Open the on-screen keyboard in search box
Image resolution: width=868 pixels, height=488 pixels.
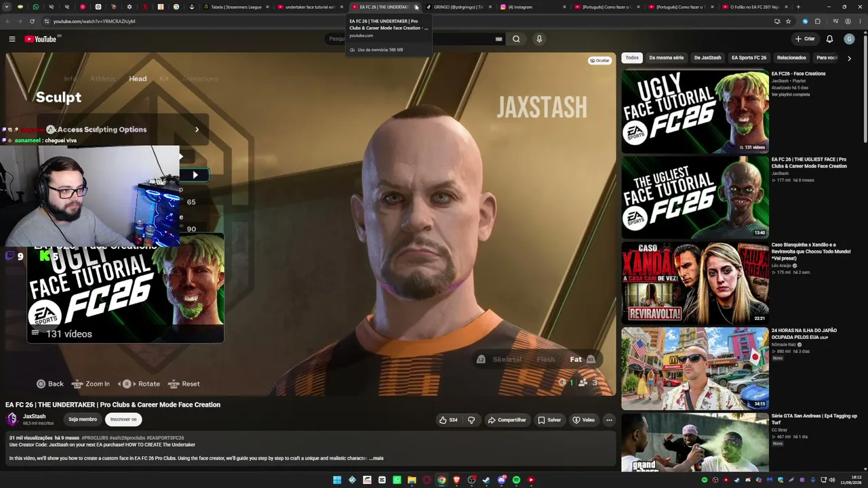click(499, 39)
